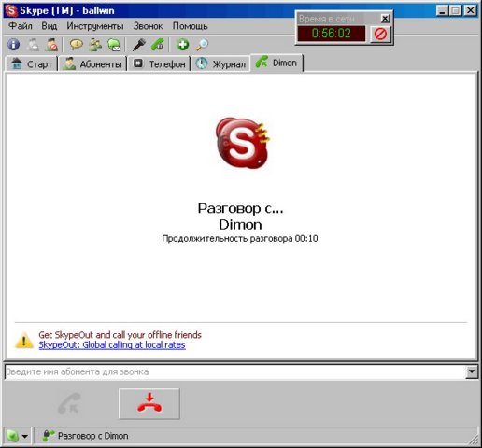Expand the contact name dropdown arrow
The height and width of the screenshot is (448, 482).
pos(472,371)
